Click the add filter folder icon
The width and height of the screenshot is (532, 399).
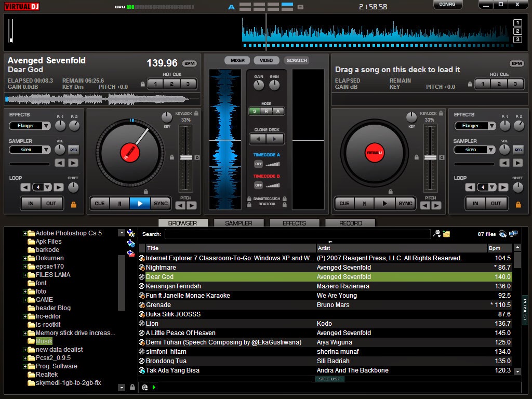[x=131, y=243]
